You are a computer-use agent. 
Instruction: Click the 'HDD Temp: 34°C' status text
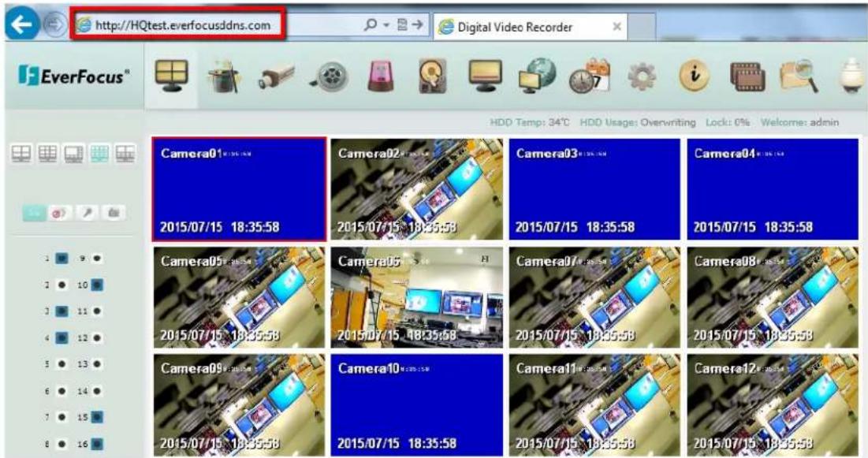pyautogui.click(x=530, y=122)
